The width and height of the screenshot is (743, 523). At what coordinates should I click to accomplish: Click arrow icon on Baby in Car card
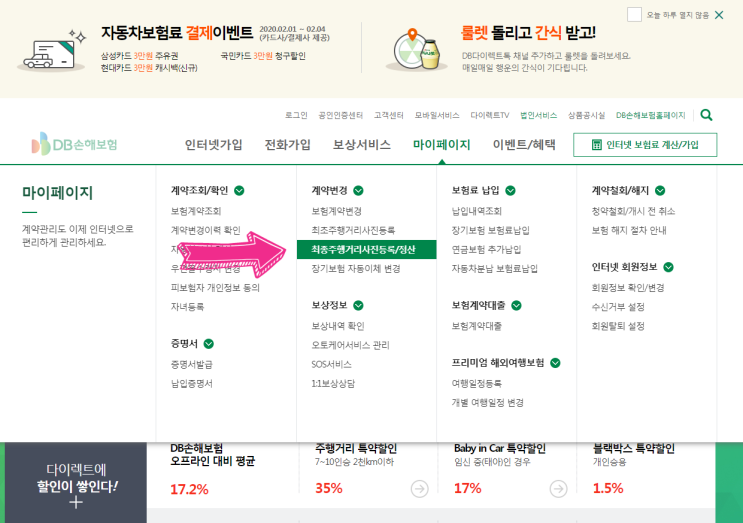[x=559, y=488]
